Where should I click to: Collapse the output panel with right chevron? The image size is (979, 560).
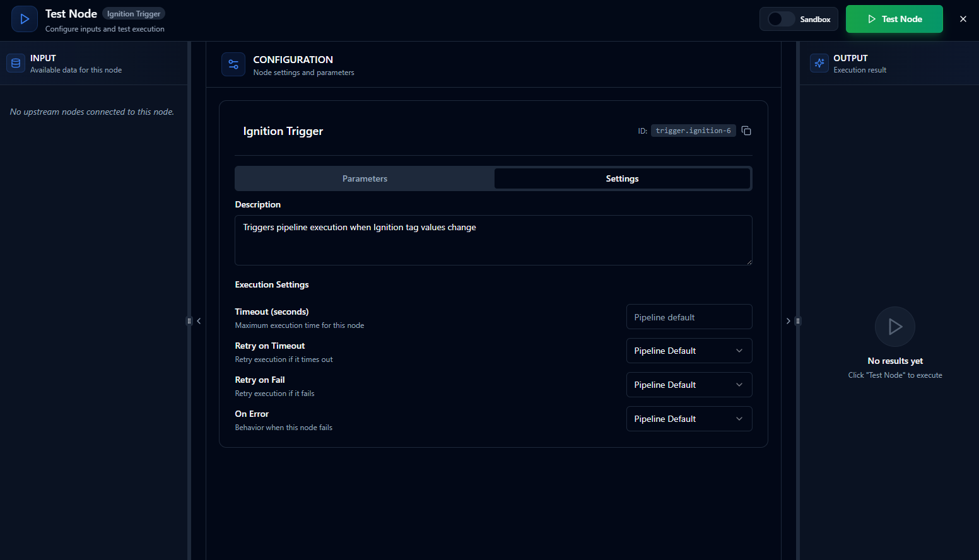click(788, 321)
